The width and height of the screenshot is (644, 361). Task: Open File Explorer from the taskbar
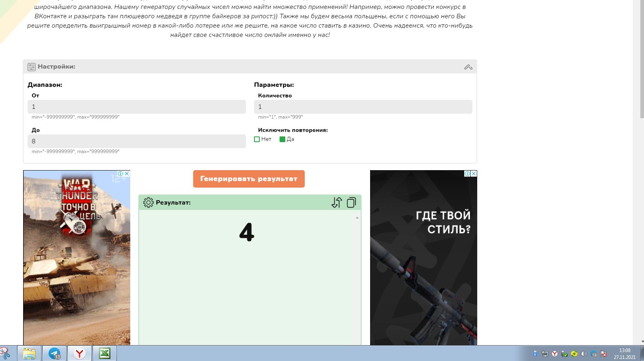tap(29, 353)
